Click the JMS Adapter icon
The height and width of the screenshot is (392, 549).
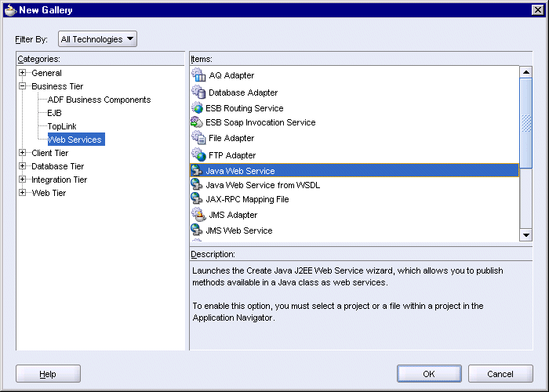(x=198, y=214)
